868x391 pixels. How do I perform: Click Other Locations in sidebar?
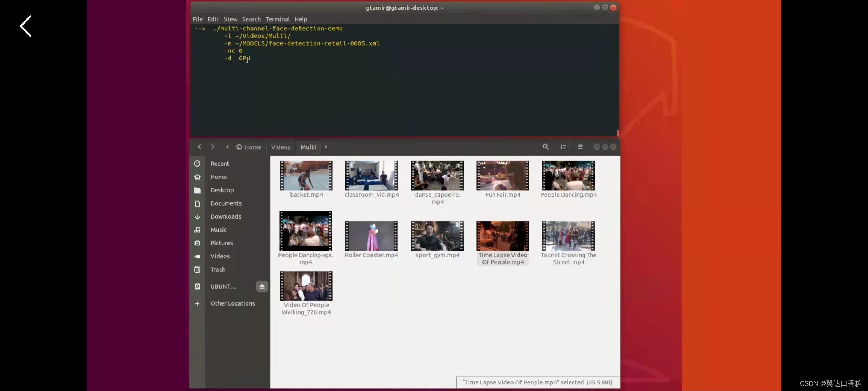pyautogui.click(x=233, y=303)
